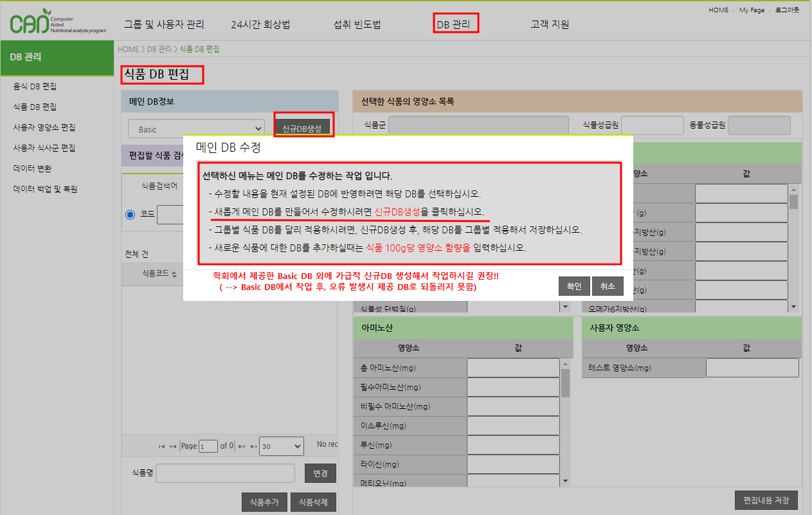Go to first page in pager
This screenshot has width=812, height=515.
pos(161,446)
